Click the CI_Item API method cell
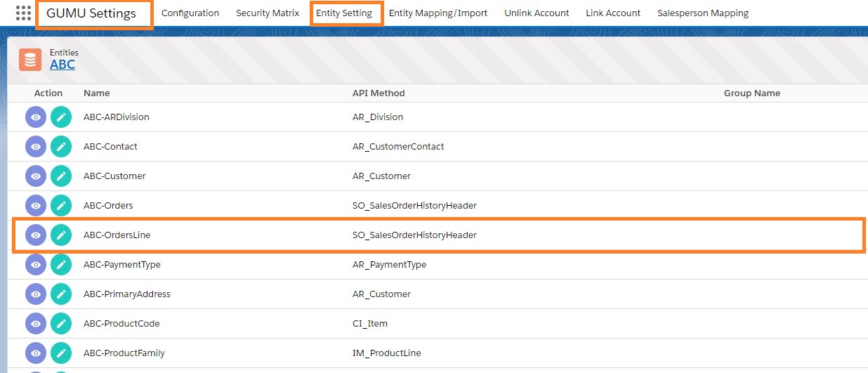This screenshot has height=373, width=868. [x=370, y=324]
